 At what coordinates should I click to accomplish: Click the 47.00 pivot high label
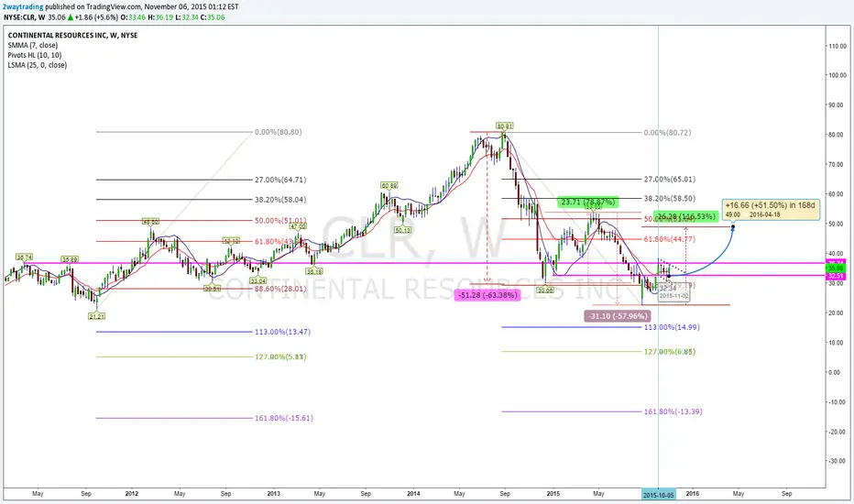[298, 226]
